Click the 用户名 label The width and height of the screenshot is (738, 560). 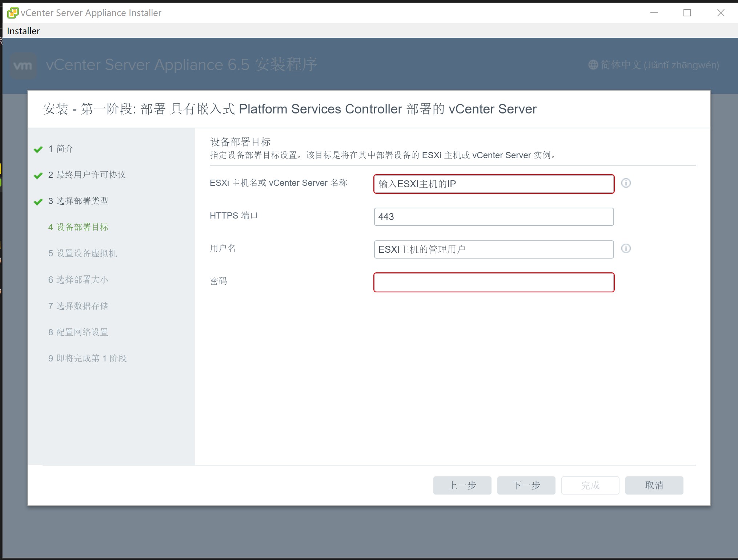coord(223,248)
